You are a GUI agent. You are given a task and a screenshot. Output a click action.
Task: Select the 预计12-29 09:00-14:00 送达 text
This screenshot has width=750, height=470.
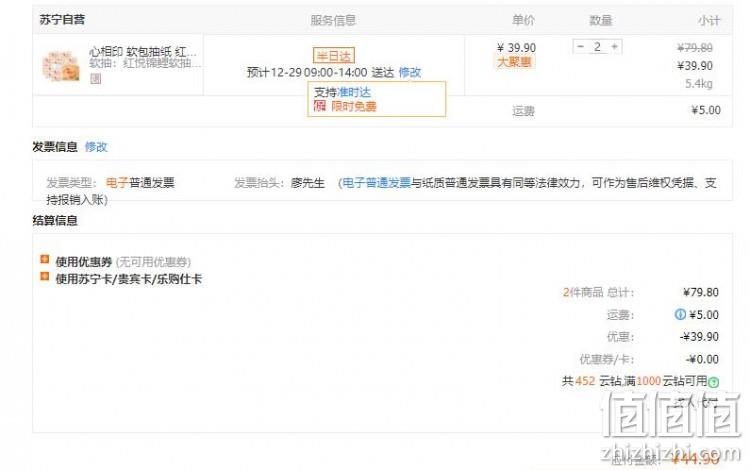[x=320, y=72]
